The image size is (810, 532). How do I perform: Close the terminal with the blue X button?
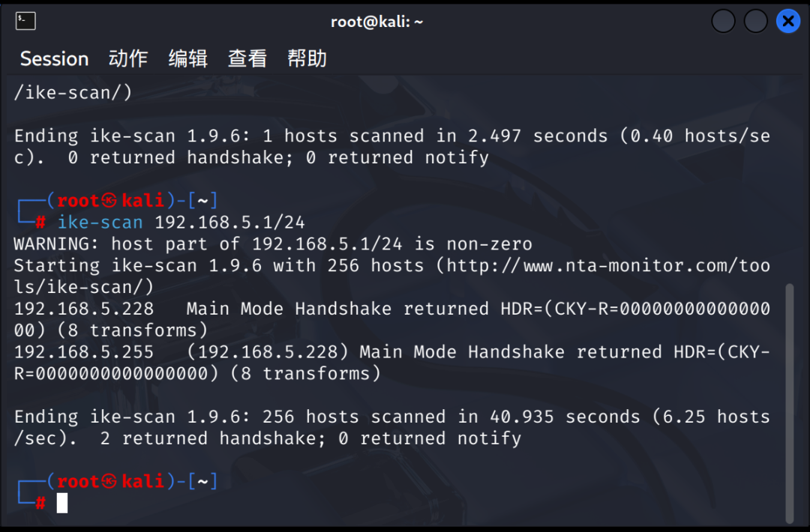(787, 21)
